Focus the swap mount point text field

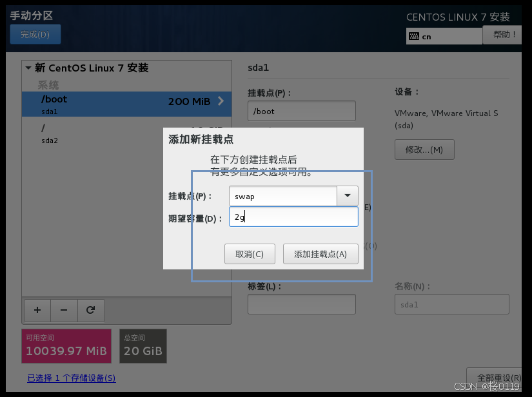coord(283,196)
